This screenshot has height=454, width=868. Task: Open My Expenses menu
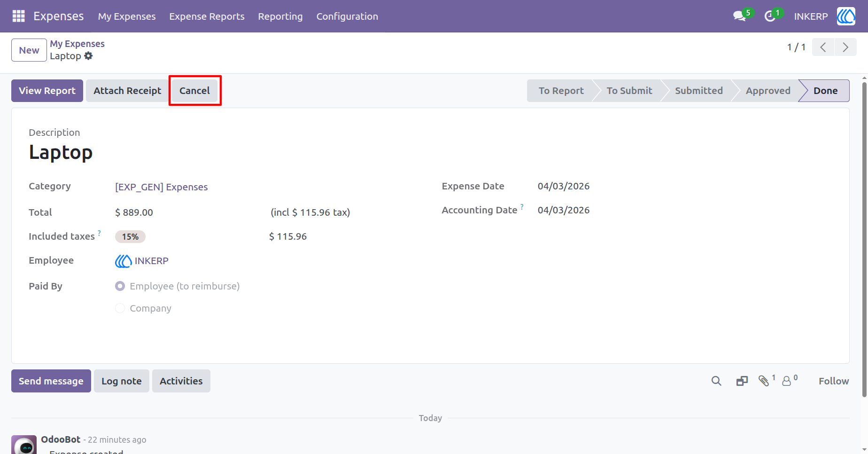click(127, 16)
